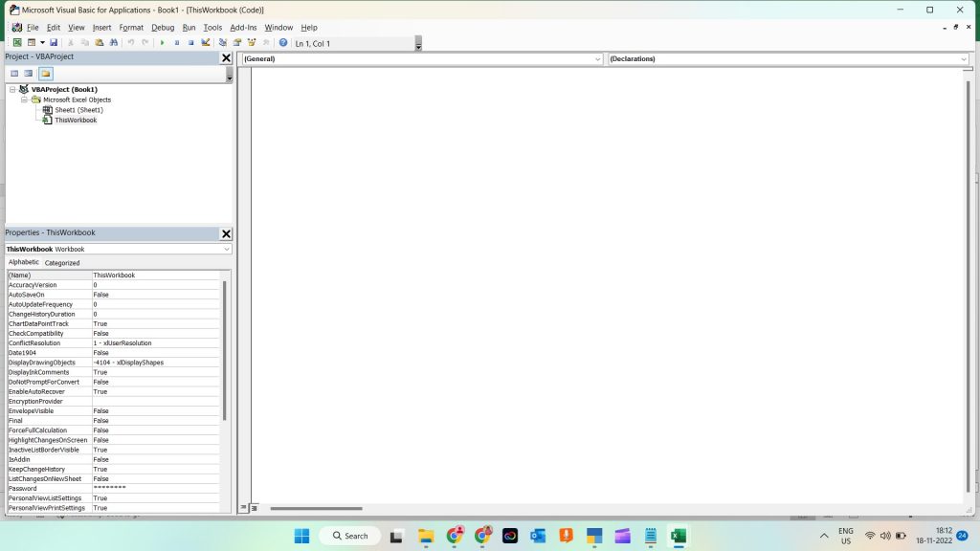Toggle Folders button in Project panel
The width and height of the screenshot is (980, 551).
coord(46,73)
